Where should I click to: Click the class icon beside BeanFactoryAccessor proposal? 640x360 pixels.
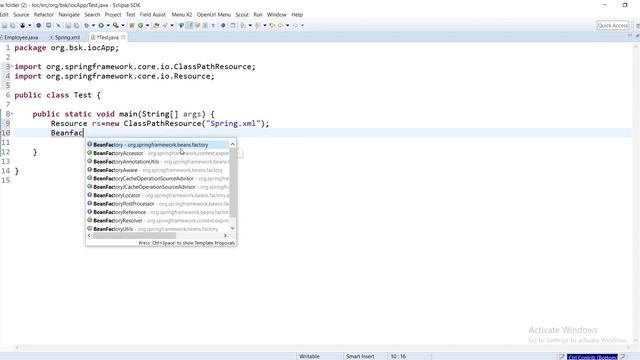point(89,153)
